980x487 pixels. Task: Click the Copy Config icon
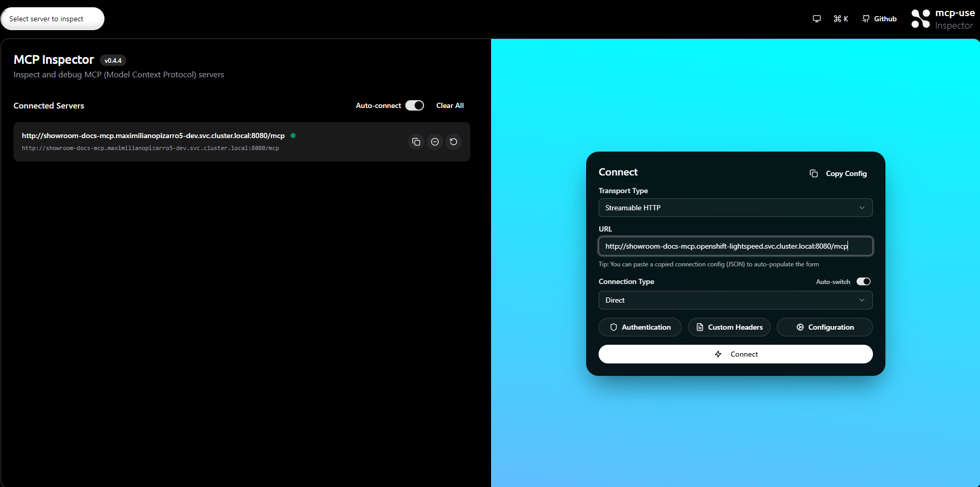pyautogui.click(x=814, y=173)
